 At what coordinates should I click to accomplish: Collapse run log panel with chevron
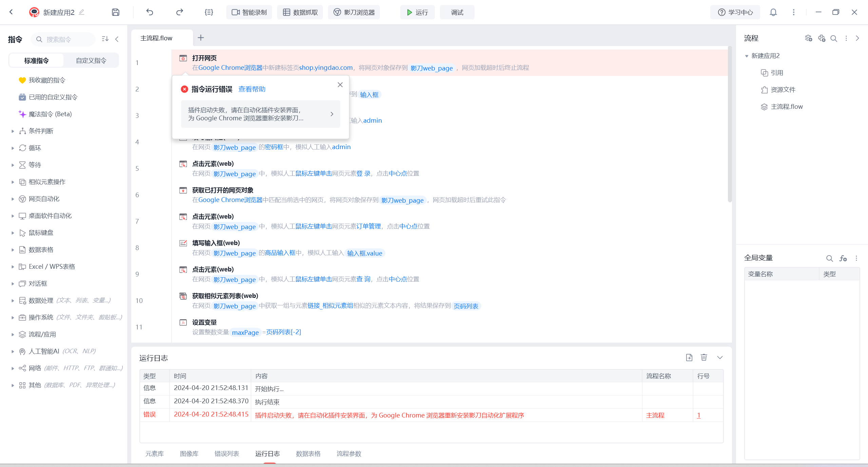tap(720, 358)
